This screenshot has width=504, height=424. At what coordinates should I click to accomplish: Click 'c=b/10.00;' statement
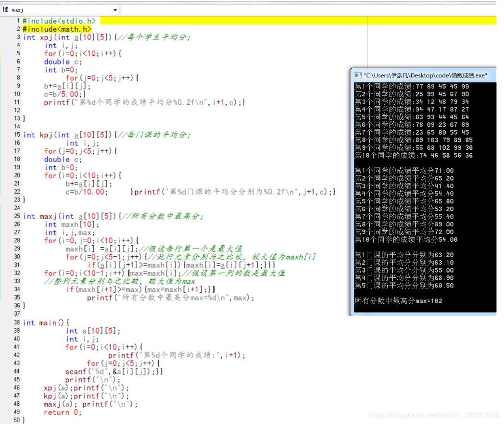click(x=87, y=192)
